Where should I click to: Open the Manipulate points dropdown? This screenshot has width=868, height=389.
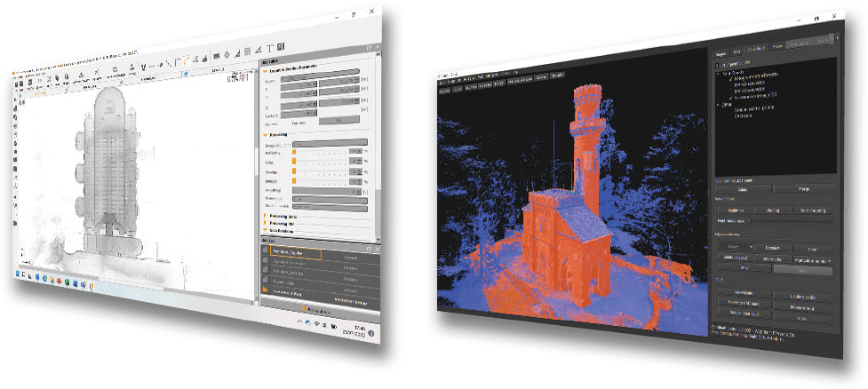click(x=813, y=259)
